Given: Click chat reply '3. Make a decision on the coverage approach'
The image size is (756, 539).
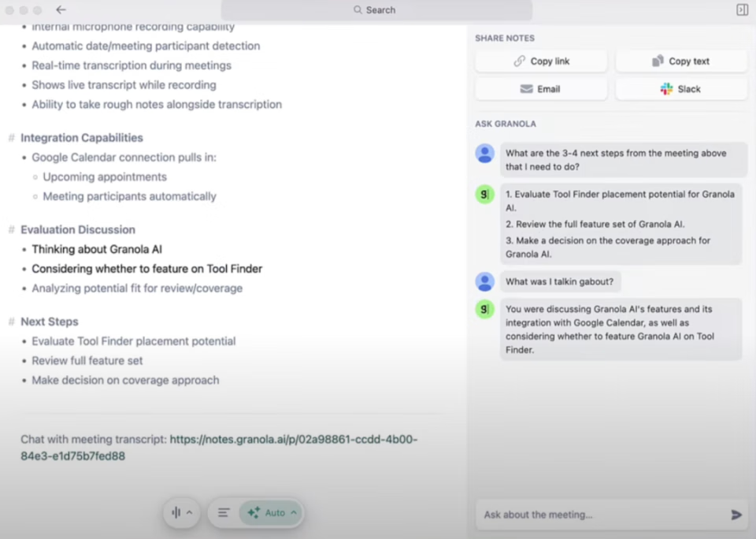Looking at the screenshot, I should [607, 247].
